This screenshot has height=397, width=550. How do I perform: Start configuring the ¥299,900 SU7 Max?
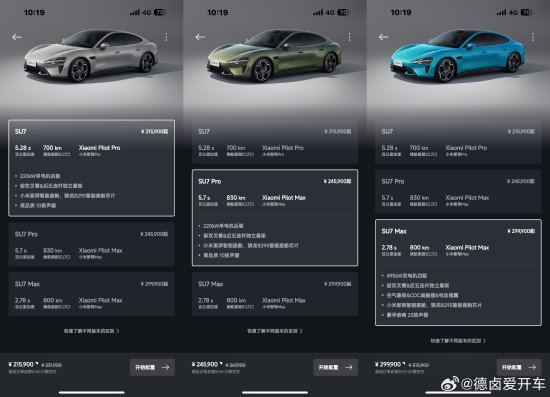coord(519,367)
